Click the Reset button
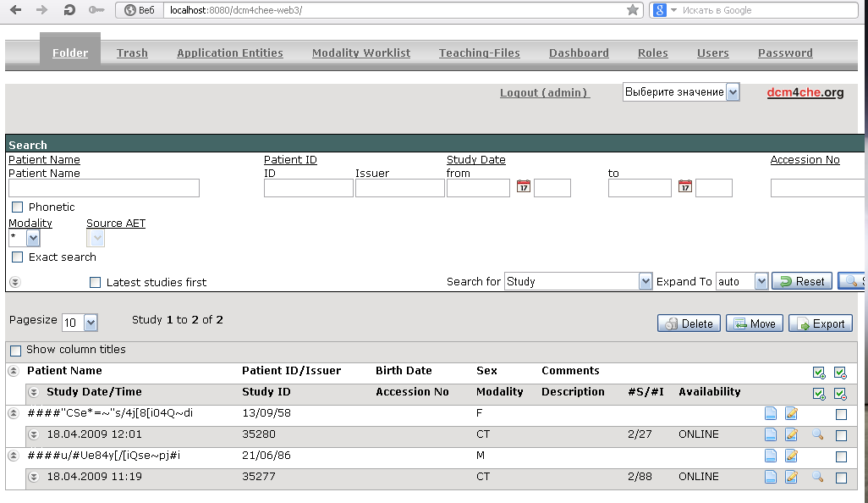This screenshot has height=503, width=868. 801,281
